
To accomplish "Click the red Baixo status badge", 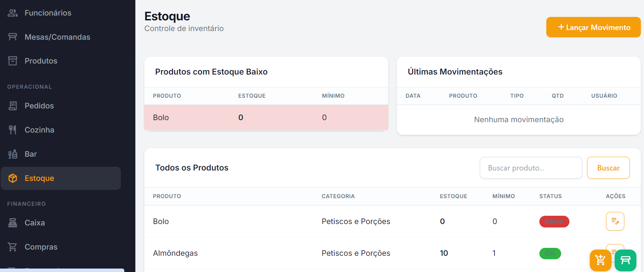I will coord(554,221).
